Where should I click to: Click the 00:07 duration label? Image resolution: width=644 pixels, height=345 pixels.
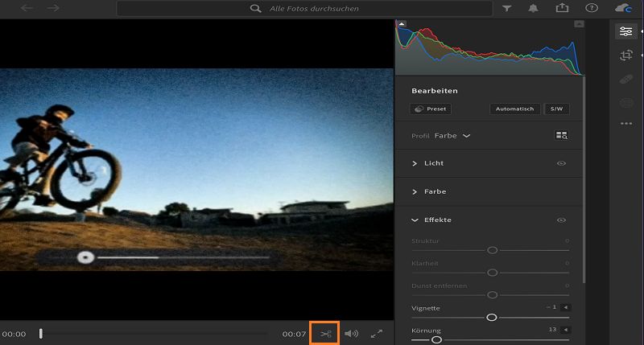(294, 335)
